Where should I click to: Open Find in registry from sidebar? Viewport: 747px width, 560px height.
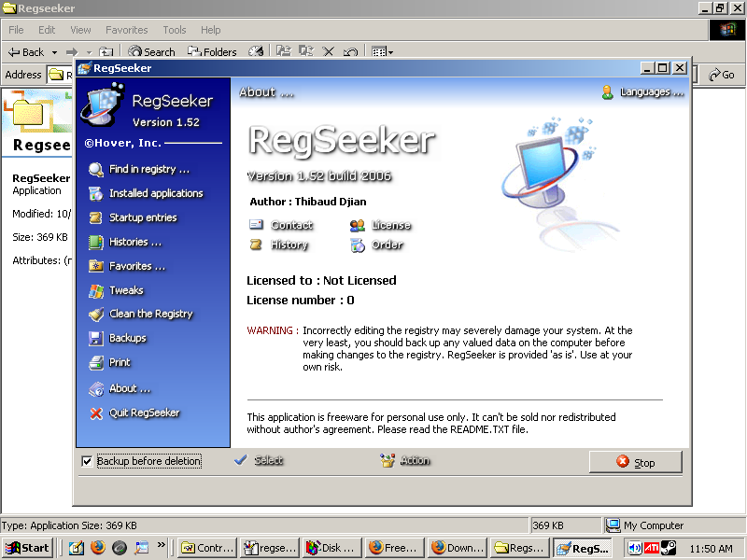tap(148, 169)
